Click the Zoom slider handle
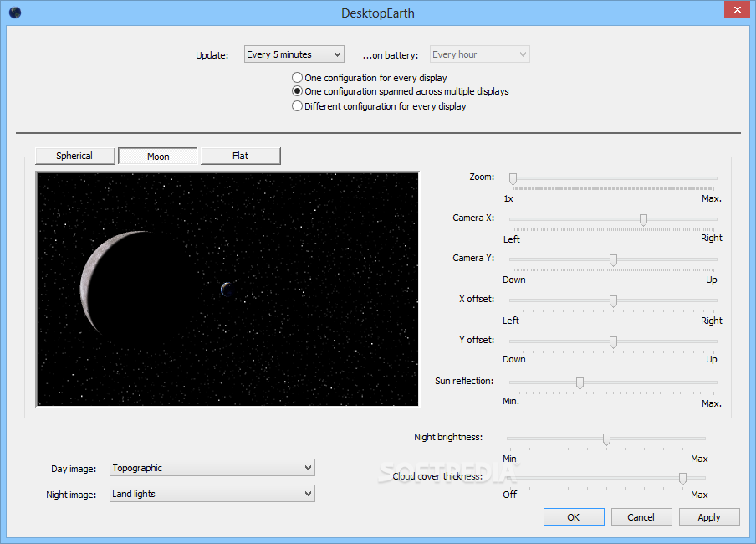The height and width of the screenshot is (544, 756). pos(513,179)
